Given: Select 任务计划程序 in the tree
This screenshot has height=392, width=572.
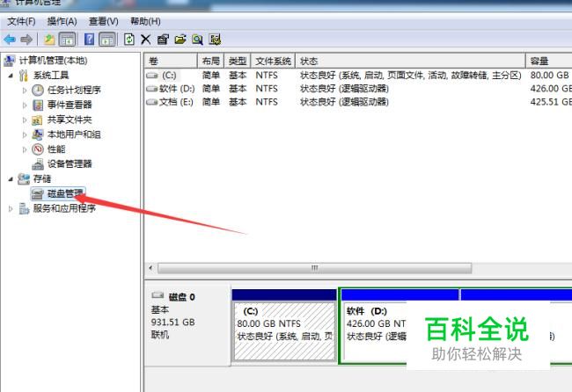Looking at the screenshot, I should tap(74, 90).
